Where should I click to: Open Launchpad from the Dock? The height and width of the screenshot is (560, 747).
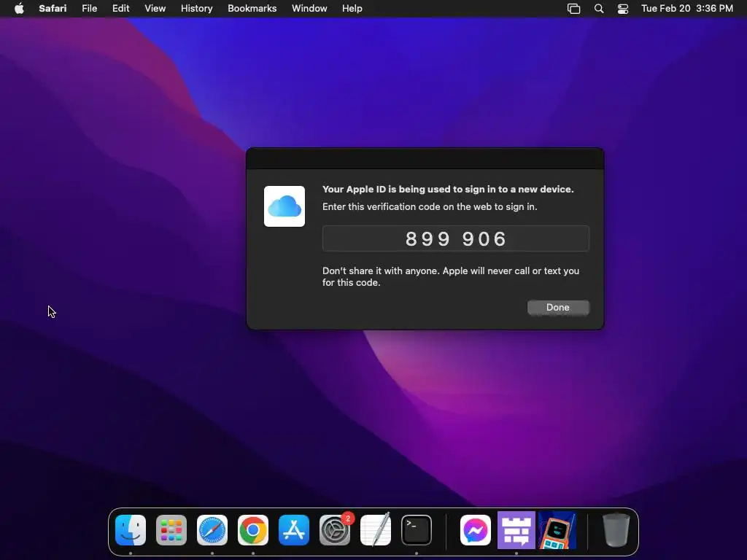click(171, 530)
